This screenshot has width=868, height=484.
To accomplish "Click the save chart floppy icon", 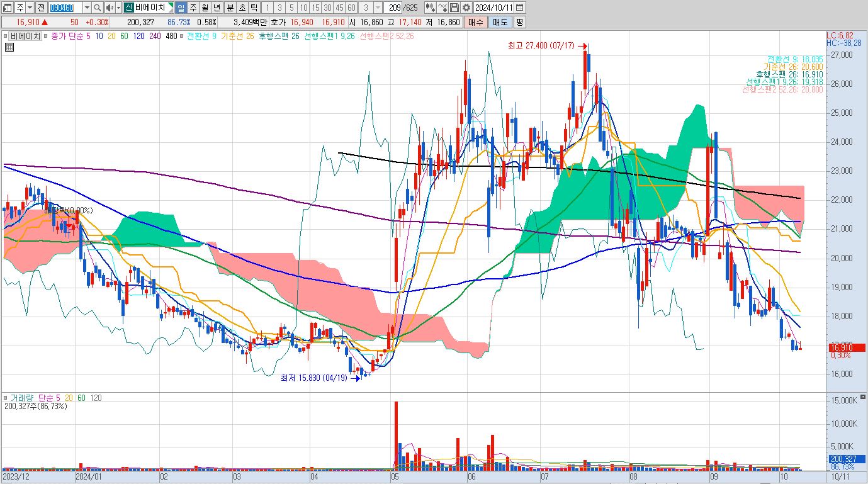I will [x=454, y=8].
